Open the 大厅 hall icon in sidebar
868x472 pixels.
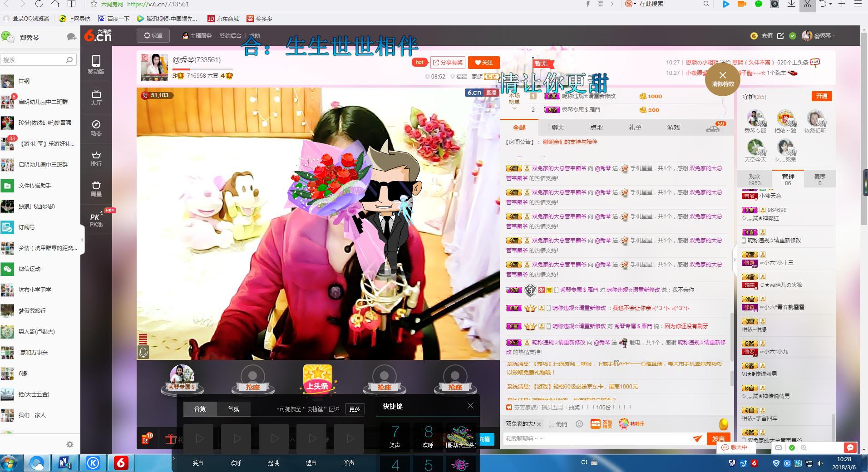point(96,97)
